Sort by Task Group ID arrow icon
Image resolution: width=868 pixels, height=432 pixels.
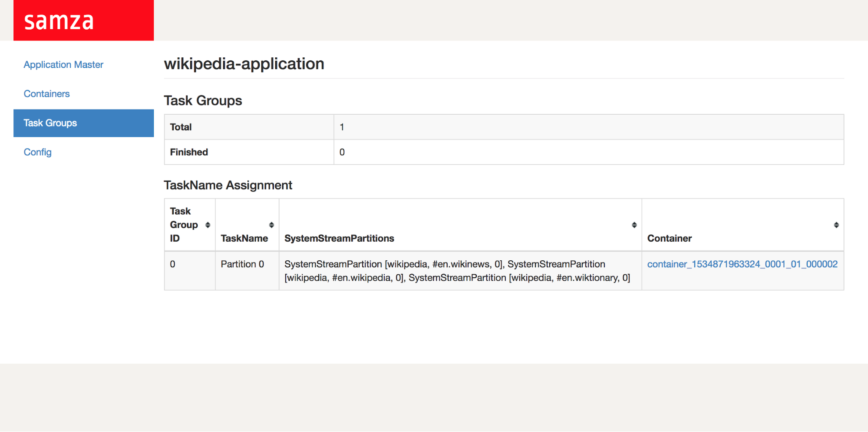pos(208,225)
